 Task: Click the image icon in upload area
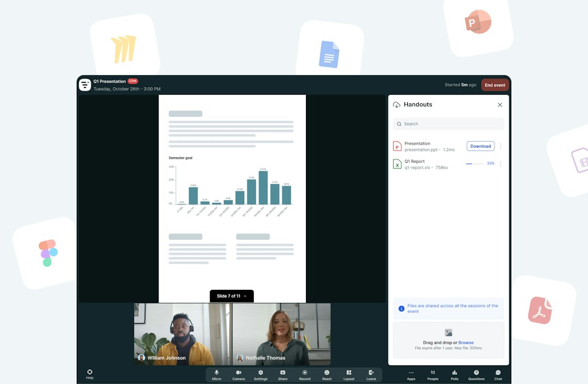(x=449, y=333)
